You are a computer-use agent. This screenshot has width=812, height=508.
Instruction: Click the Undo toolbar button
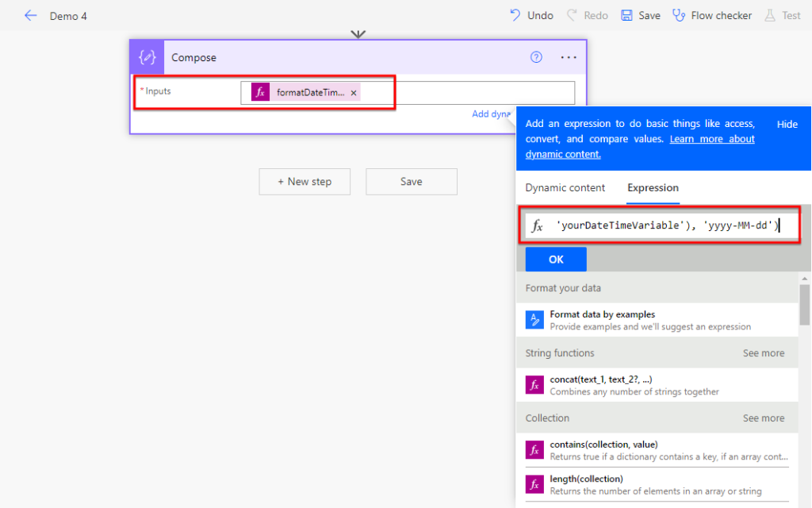531,16
